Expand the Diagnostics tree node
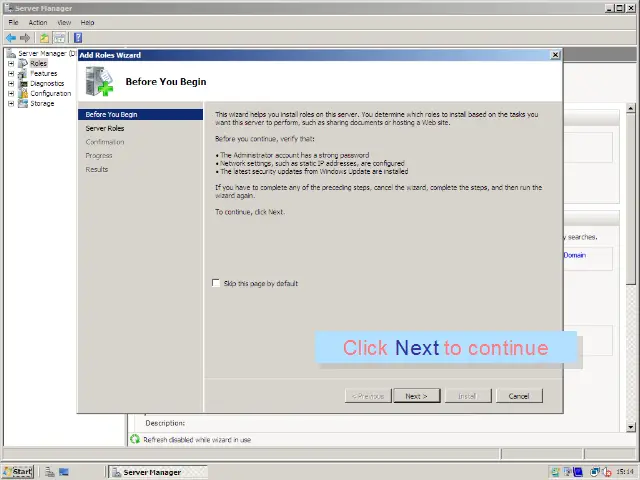The height and width of the screenshot is (480, 640). click(11, 84)
